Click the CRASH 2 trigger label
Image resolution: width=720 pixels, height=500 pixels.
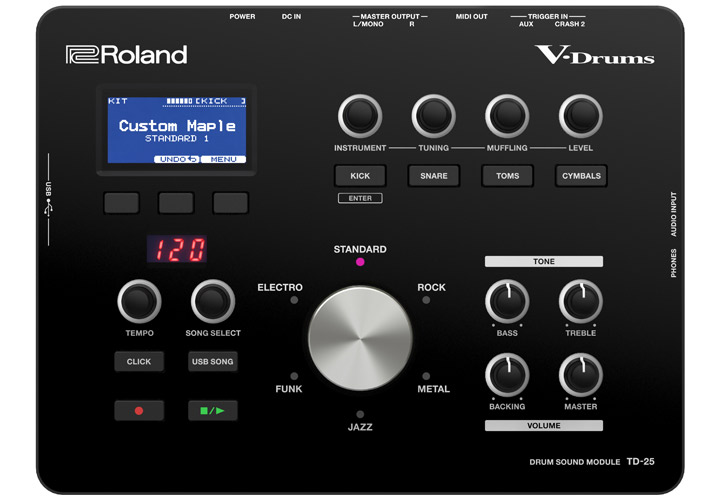point(569,24)
